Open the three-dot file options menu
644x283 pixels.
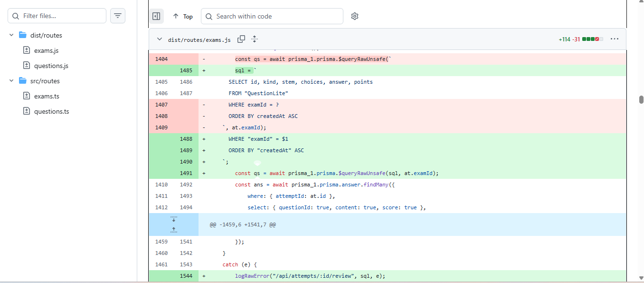click(615, 39)
